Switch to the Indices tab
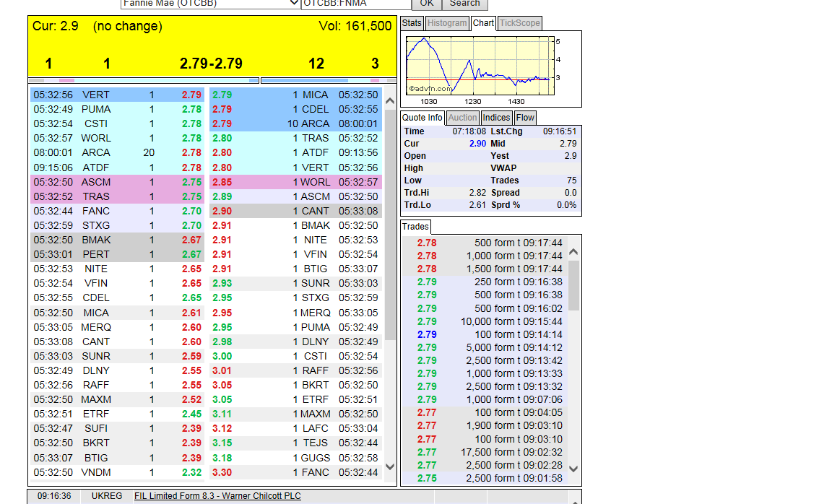This screenshot has height=504, width=832. click(x=496, y=117)
